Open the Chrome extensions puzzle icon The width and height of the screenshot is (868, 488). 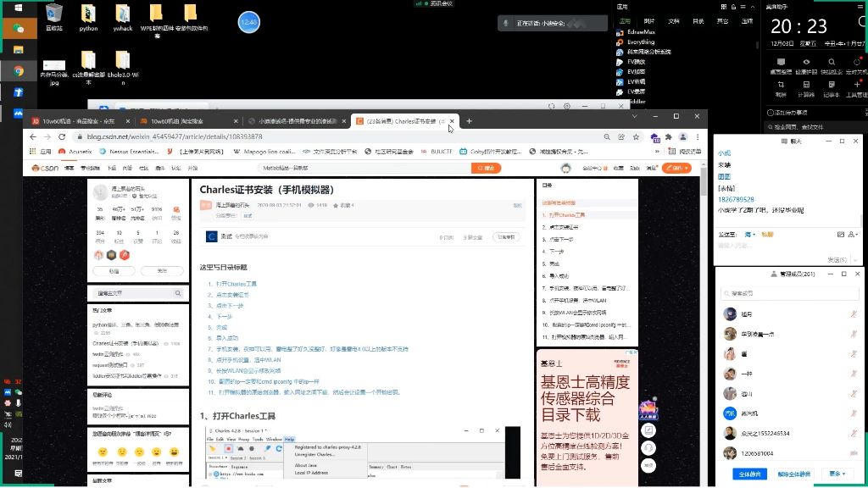pyautogui.click(x=669, y=136)
